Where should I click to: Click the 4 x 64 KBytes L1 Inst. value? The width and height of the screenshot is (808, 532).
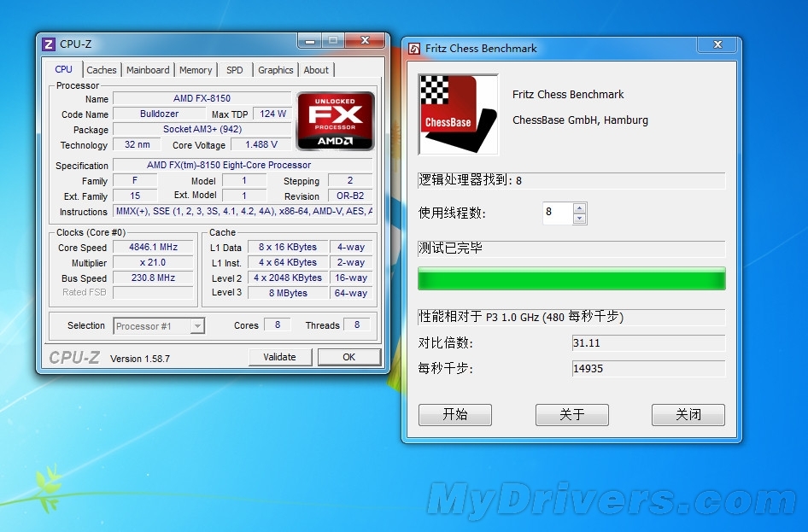coord(288,263)
